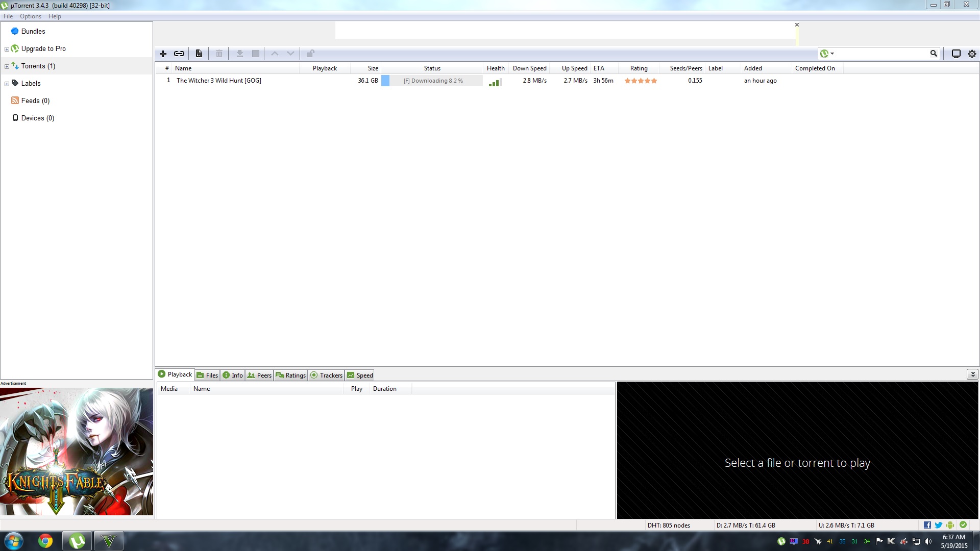Open Chrome from the Windows taskbar
This screenshot has width=980, height=551.
click(x=45, y=541)
